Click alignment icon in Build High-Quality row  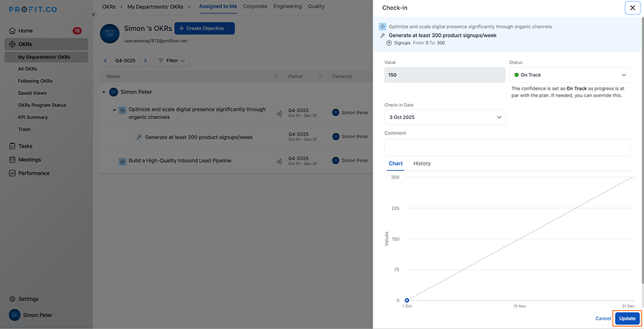(279, 162)
